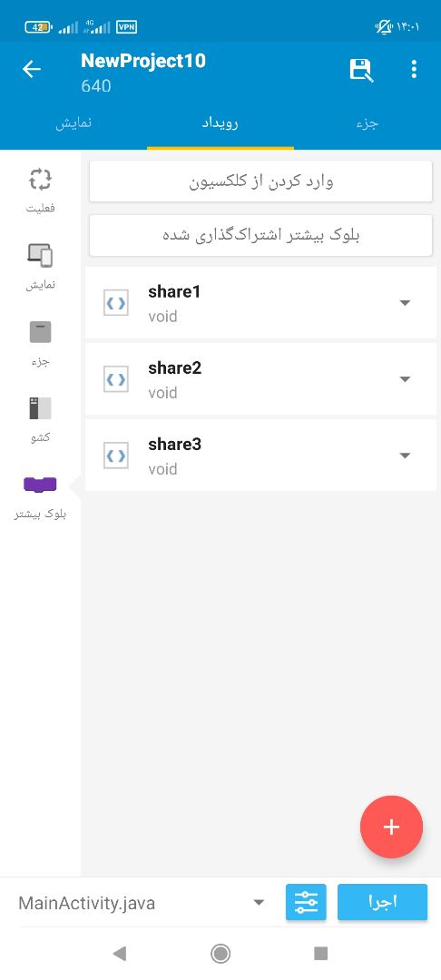
Task: Open the build settings sliders icon
Action: [306, 902]
